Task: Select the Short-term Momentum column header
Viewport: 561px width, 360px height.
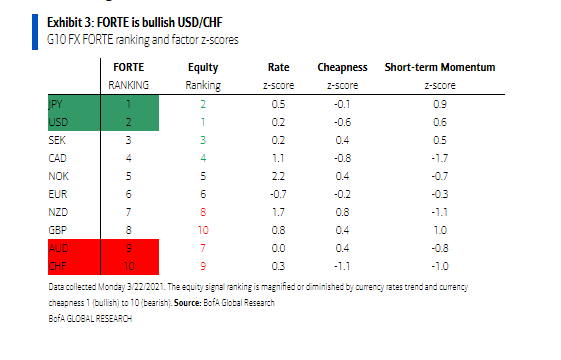Action: point(440,76)
